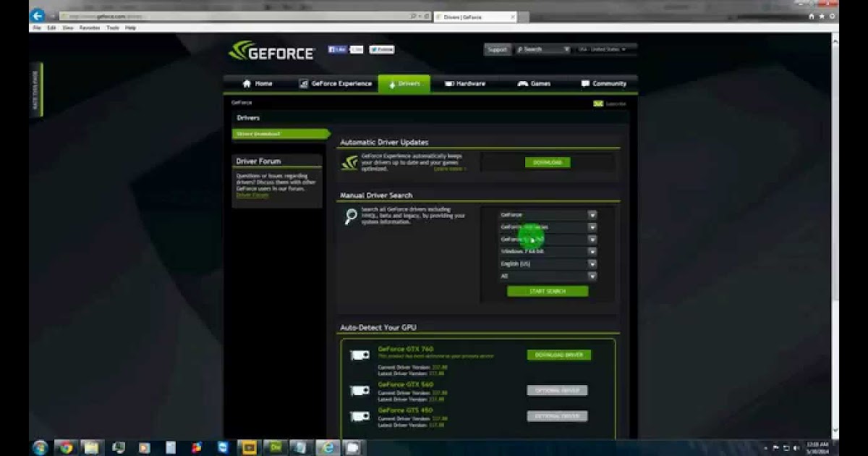Open the 'All' driver type dropdown
The width and height of the screenshot is (868, 456).
coord(548,276)
